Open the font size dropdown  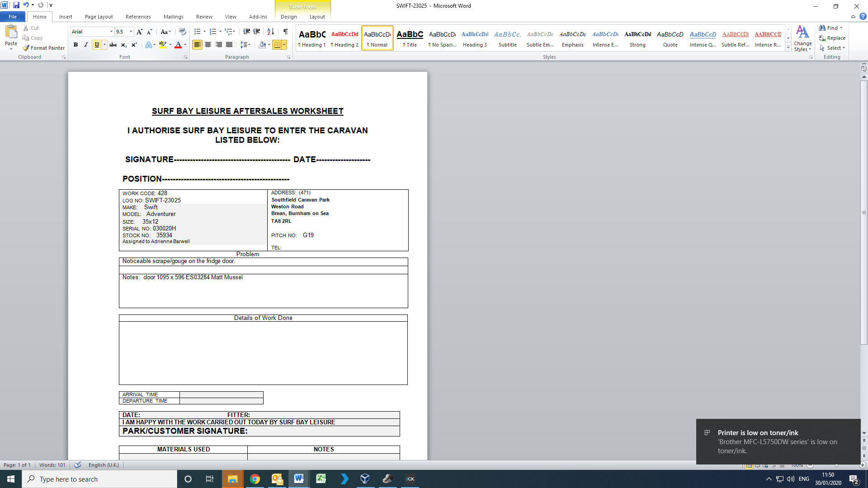131,32
